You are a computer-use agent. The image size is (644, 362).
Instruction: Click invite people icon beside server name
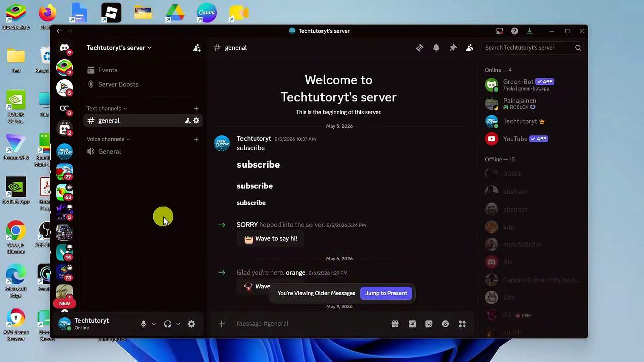tap(197, 48)
